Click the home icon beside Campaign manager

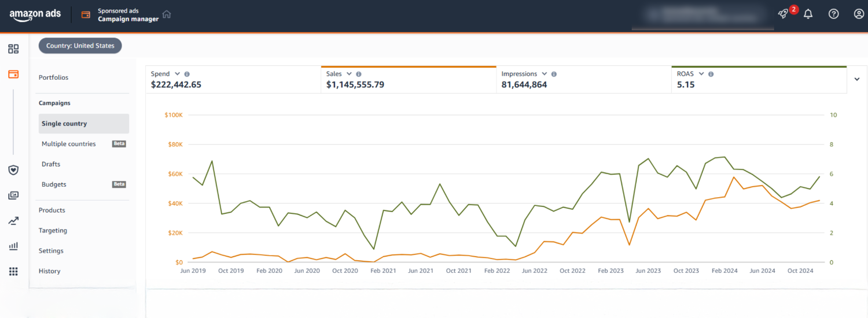tap(167, 14)
